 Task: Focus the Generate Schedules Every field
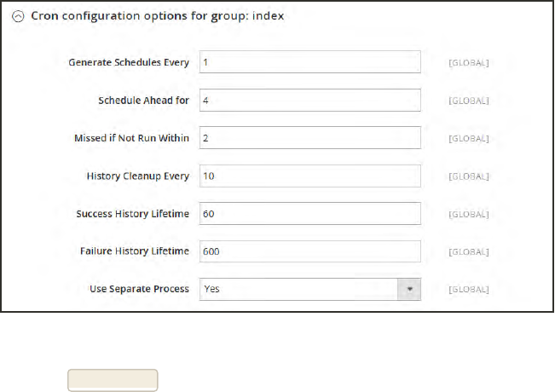click(x=309, y=62)
